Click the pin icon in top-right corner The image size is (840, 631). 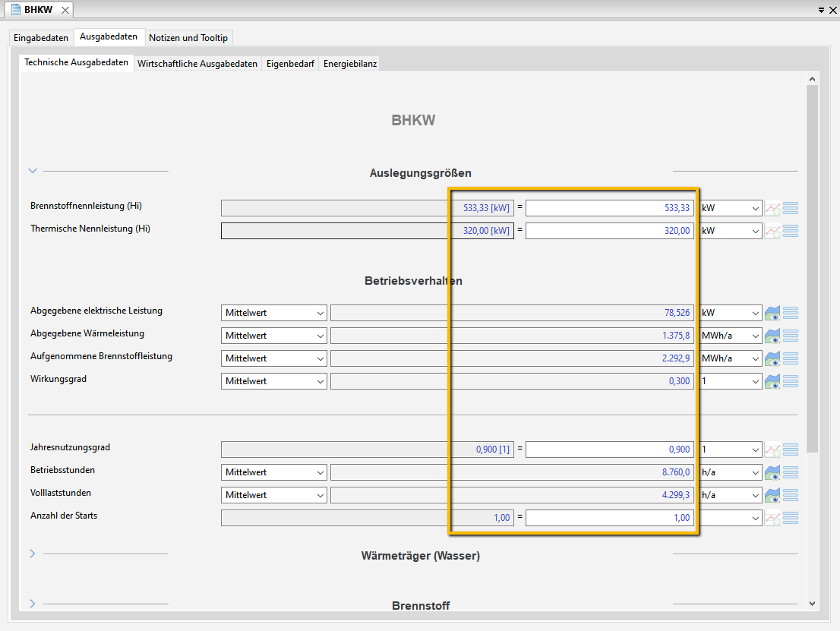pyautogui.click(x=821, y=10)
